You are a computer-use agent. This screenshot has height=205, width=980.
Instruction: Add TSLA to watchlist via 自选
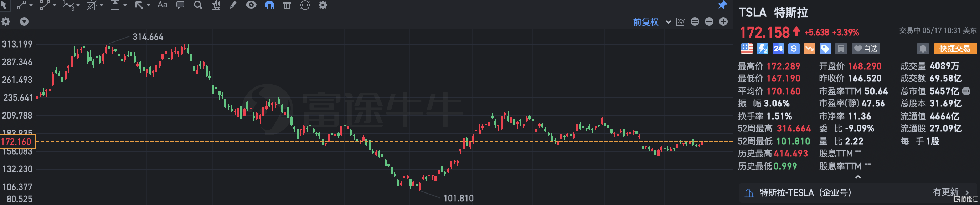(866, 48)
